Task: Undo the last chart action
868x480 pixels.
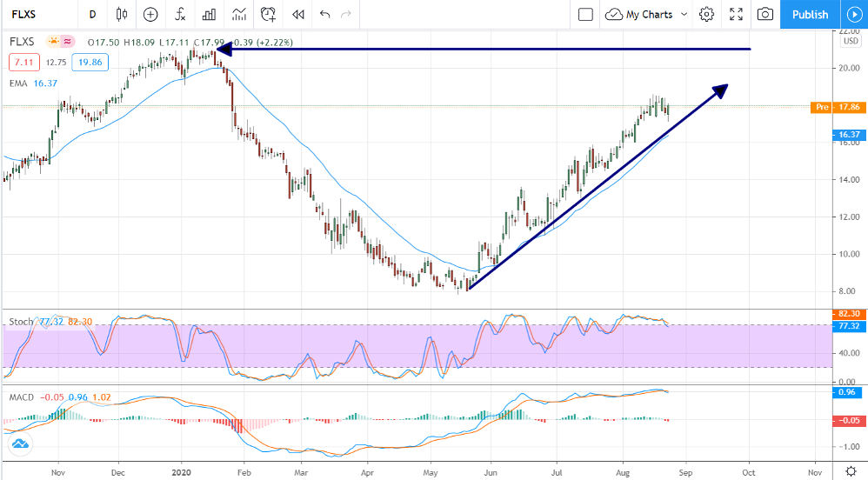Action: pos(325,14)
